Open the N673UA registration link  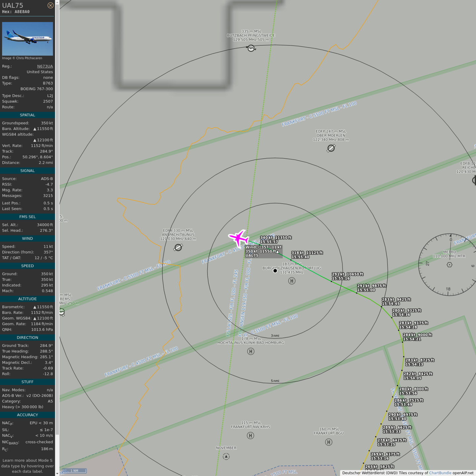45,66
